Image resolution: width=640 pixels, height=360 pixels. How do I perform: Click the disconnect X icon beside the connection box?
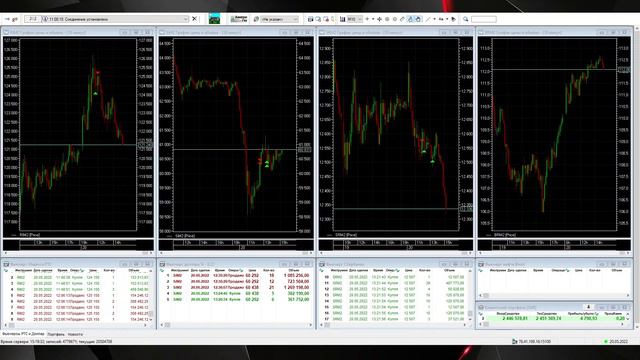pos(194,19)
